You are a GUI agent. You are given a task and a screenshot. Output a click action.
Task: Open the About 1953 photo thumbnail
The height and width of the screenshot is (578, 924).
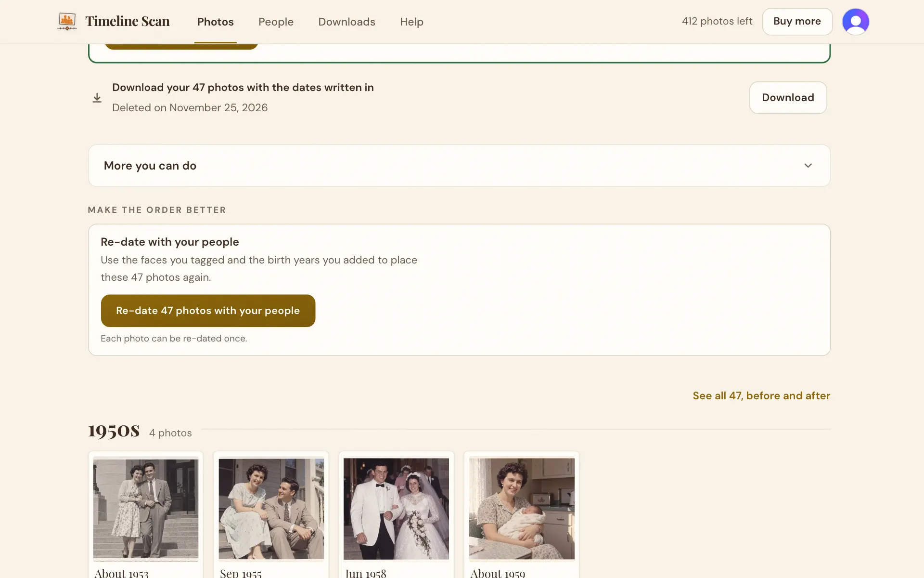pyautogui.click(x=145, y=510)
